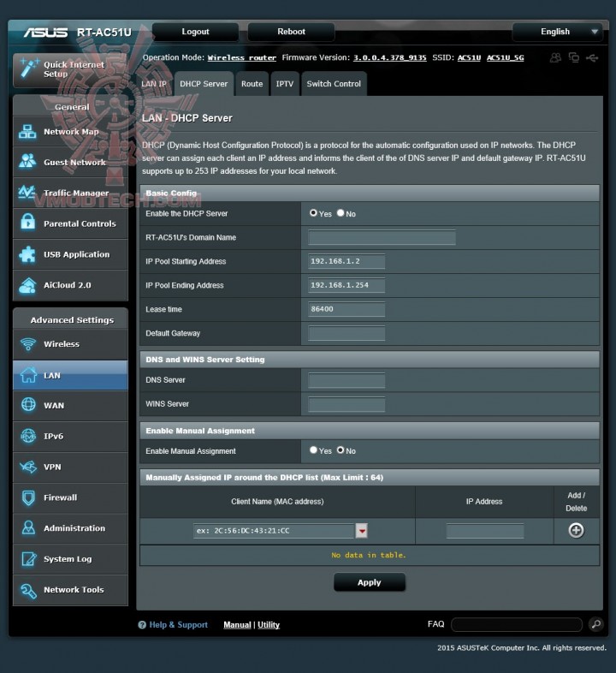Open Traffic Manager graph icon
Screen dimensions: 616x673
click(27, 193)
